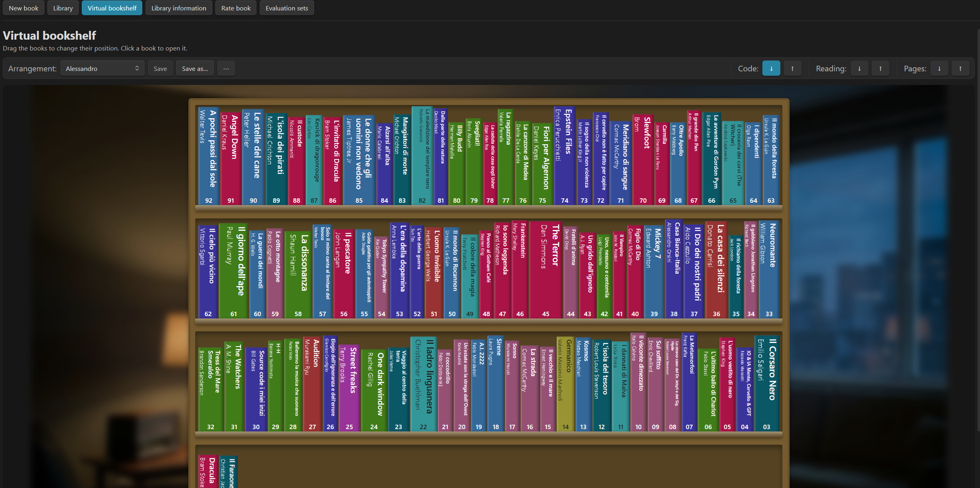Open Il Corsaro Nero book
980x488 pixels.
point(767,383)
